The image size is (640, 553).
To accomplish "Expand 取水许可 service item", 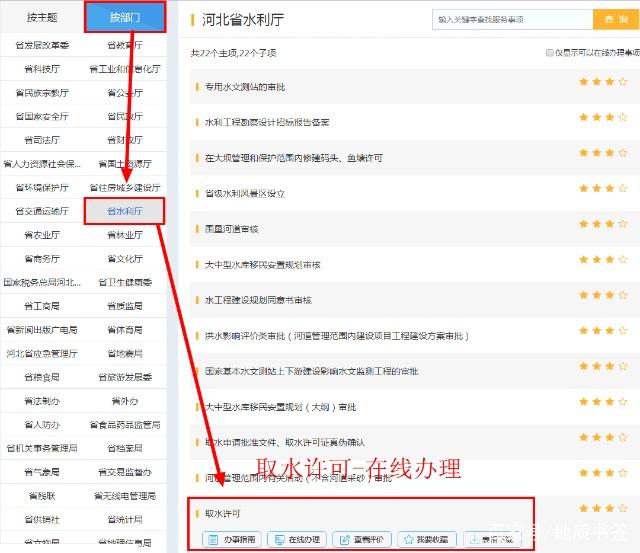I will pyautogui.click(x=222, y=513).
